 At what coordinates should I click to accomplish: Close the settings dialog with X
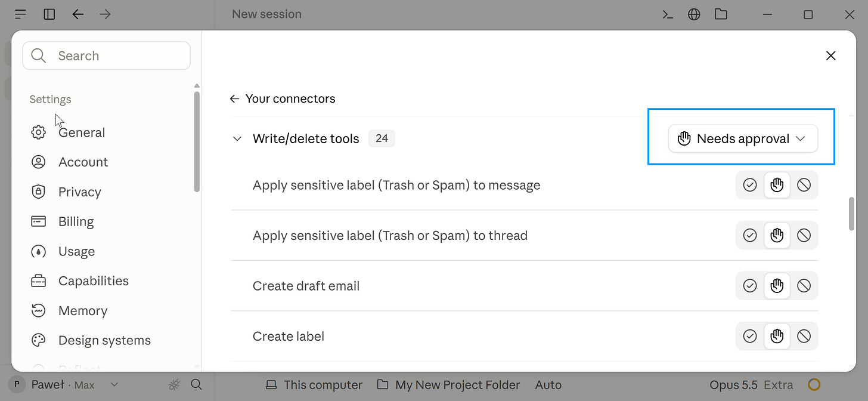pyautogui.click(x=830, y=55)
